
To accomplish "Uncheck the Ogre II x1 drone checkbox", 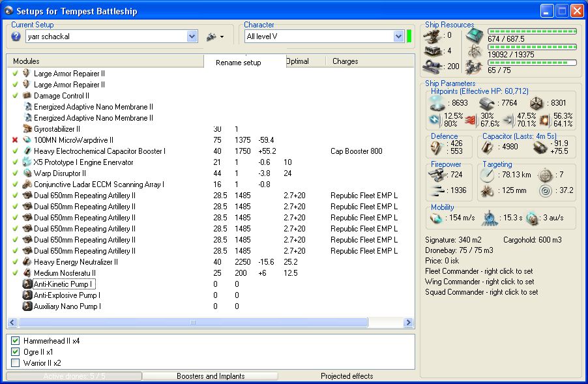I will [x=16, y=352].
